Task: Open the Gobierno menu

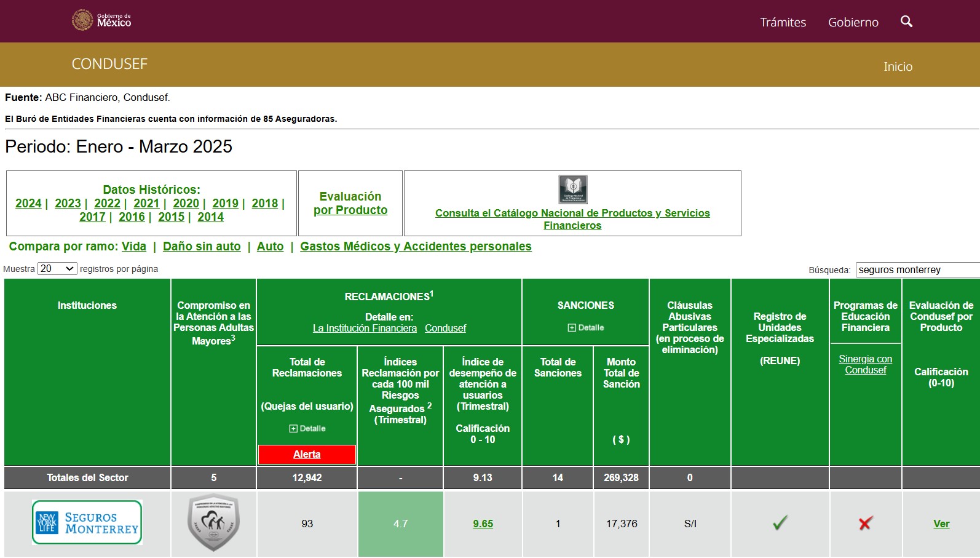Action: coord(853,22)
